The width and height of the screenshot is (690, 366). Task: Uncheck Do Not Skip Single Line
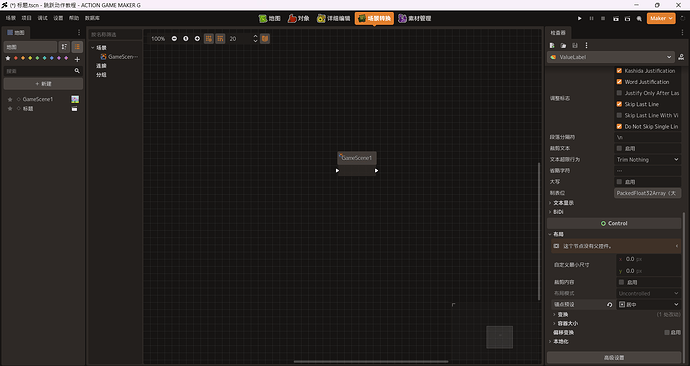click(619, 126)
